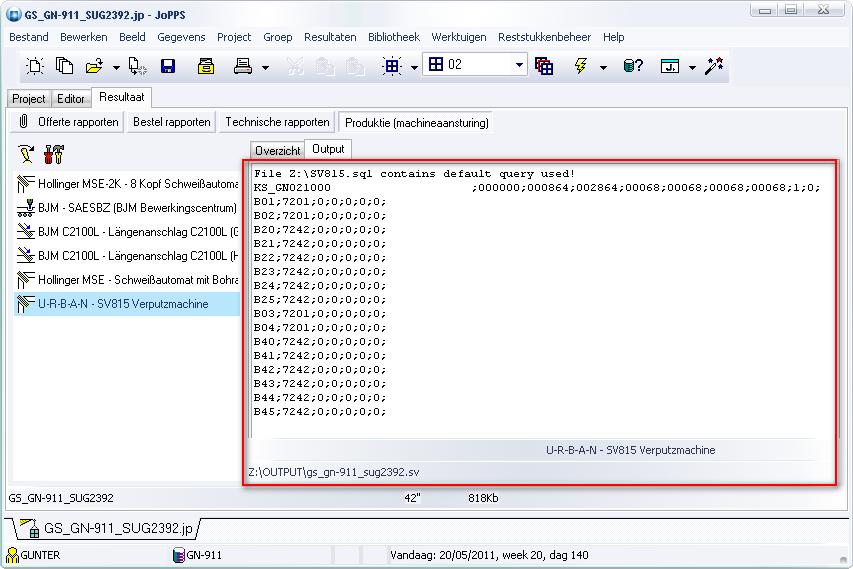Select the Output tab
Image resolution: width=853 pixels, height=569 pixels.
(x=328, y=149)
